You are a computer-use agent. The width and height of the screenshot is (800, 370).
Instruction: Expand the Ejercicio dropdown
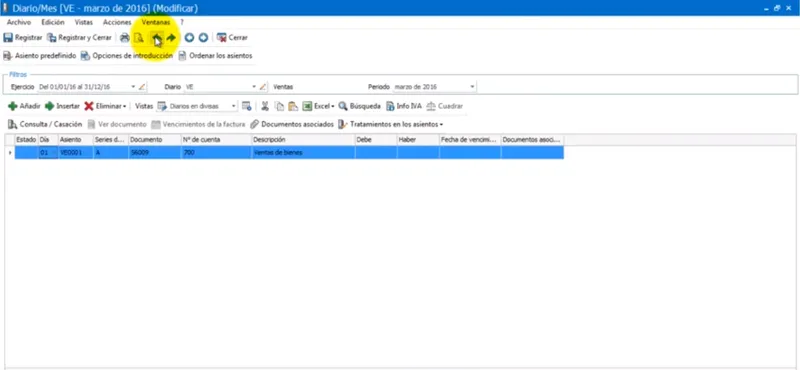133,87
